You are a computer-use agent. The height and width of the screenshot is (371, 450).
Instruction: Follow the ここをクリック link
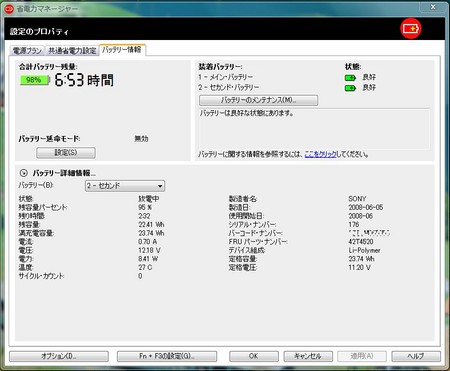(320, 154)
